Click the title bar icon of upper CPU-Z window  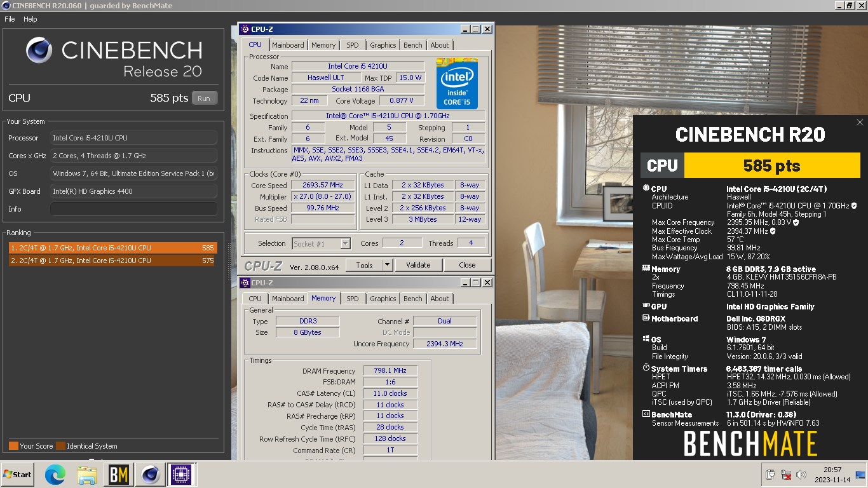coord(245,29)
